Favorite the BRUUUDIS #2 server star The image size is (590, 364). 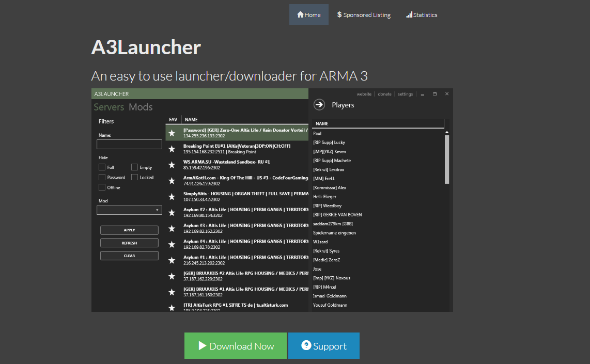172,276
